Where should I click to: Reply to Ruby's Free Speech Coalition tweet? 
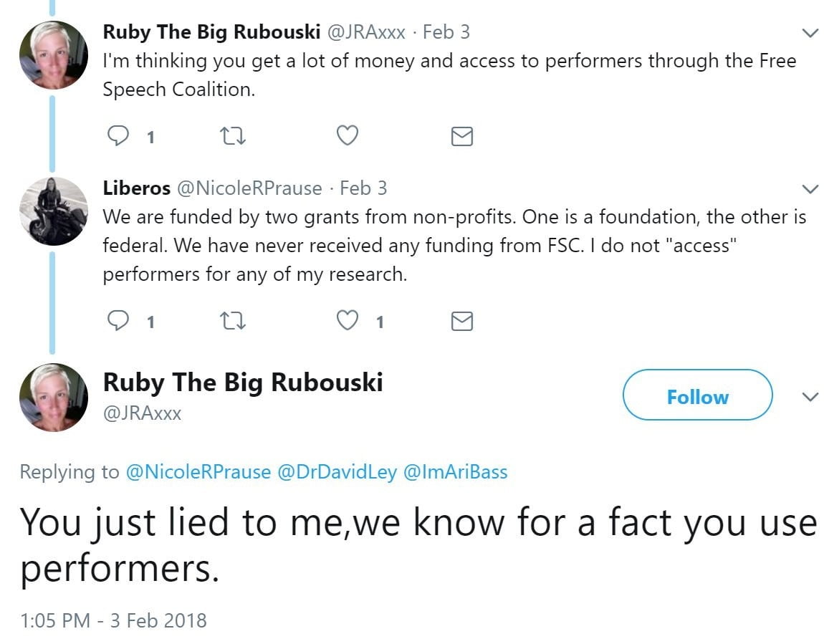(118, 135)
